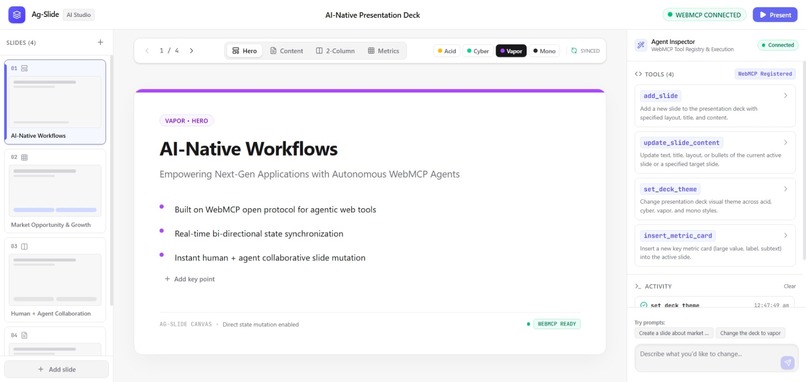Click the SYNCED refresh icon
The image size is (806, 382).
[574, 51]
